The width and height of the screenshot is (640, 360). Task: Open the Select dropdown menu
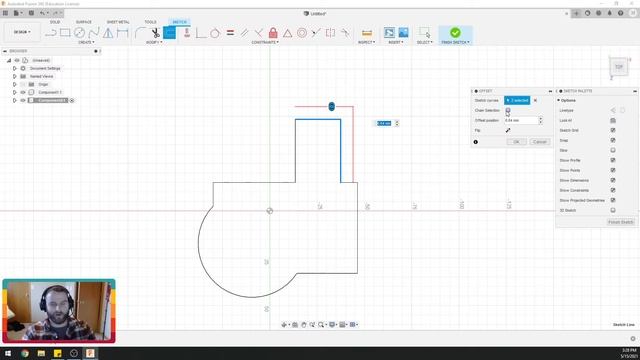coord(424,42)
